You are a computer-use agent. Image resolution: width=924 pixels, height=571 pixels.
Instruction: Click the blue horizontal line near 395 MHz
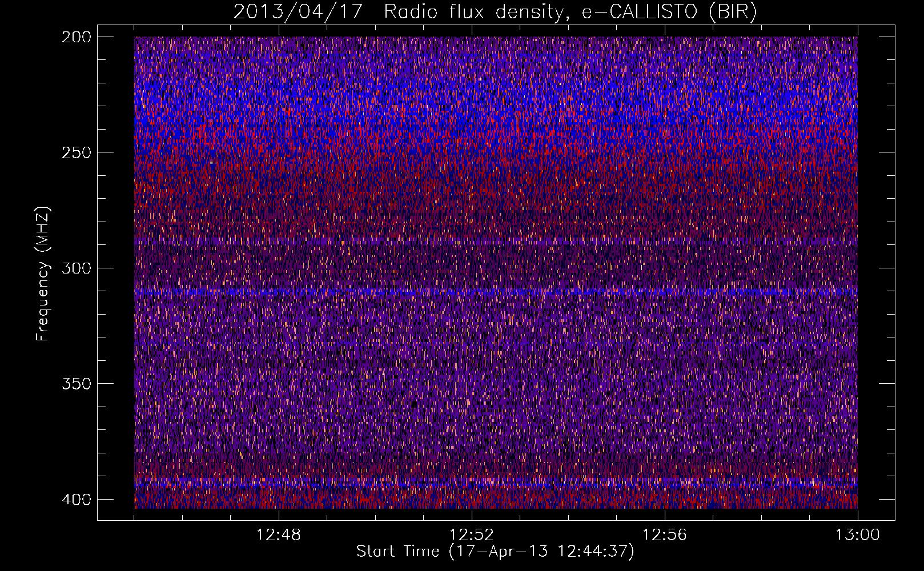tap(496, 485)
